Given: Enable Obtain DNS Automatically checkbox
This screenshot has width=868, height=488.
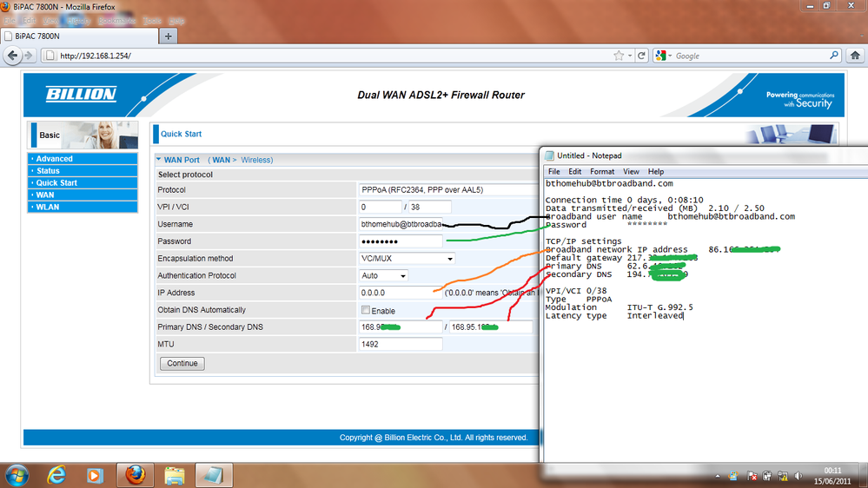Looking at the screenshot, I should (x=365, y=310).
